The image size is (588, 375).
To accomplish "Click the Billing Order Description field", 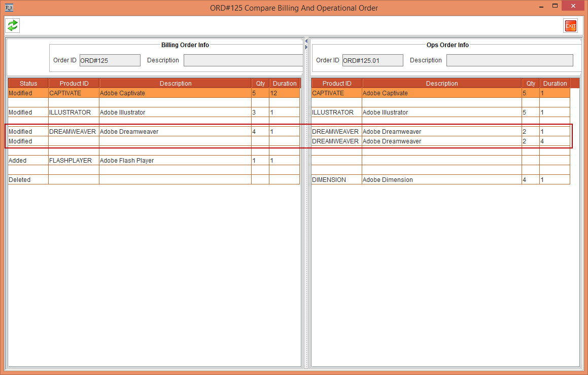I will coord(243,60).
